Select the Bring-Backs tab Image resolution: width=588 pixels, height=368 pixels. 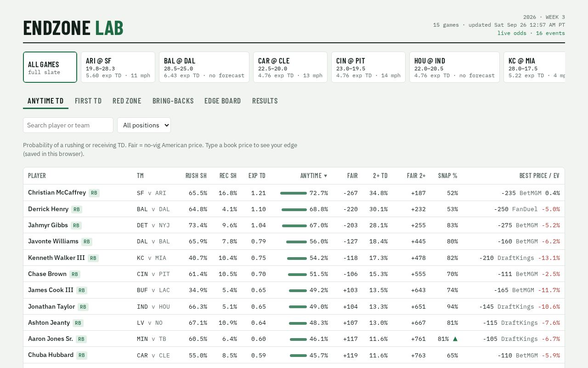173,101
